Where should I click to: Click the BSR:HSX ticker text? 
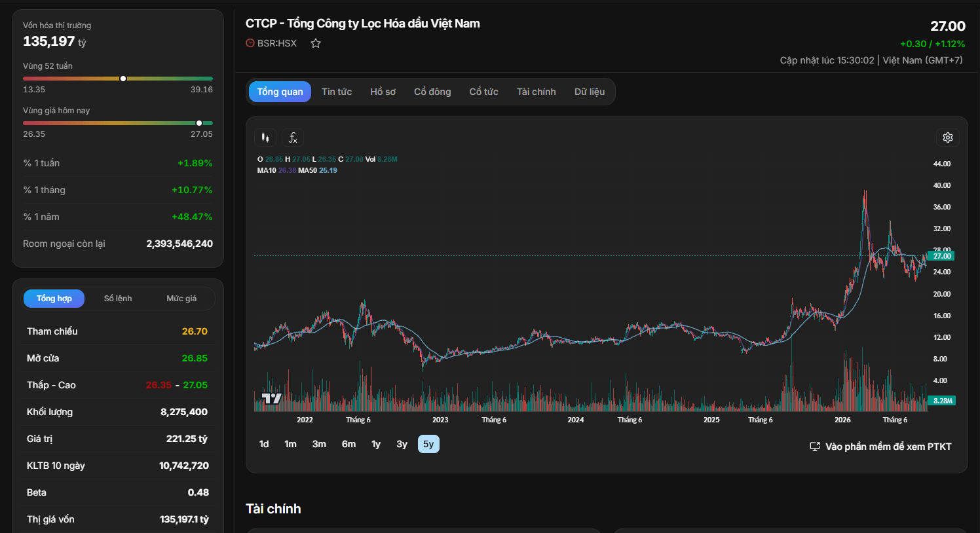(277, 43)
